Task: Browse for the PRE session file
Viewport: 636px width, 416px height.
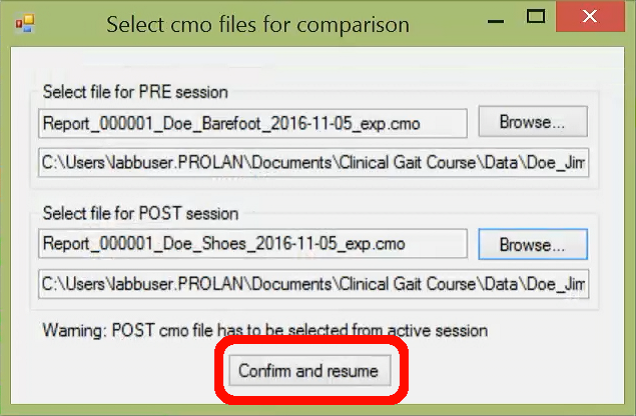Action: click(533, 122)
